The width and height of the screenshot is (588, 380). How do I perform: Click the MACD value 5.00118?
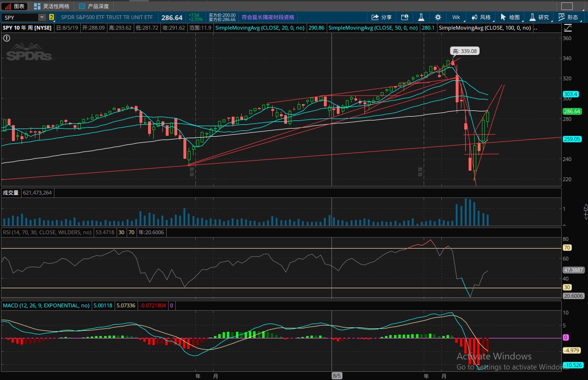click(x=103, y=305)
